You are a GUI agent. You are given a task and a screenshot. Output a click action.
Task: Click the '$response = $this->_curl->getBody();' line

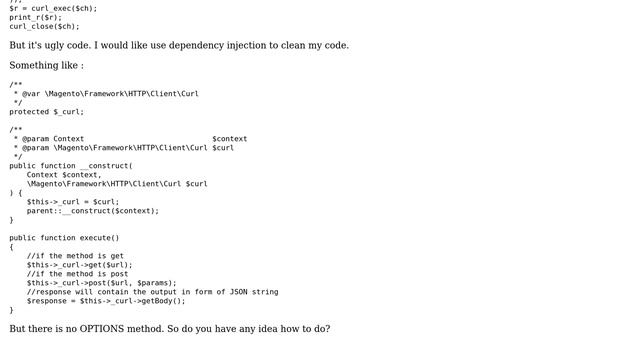[x=106, y=301]
